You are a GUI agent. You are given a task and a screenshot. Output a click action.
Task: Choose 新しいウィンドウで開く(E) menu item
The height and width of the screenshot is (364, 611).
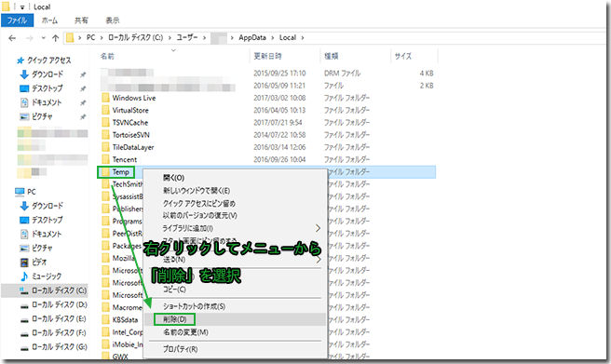click(x=197, y=191)
